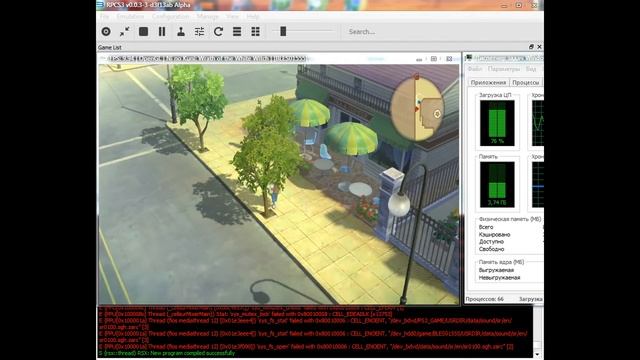Screen dimensions: 640x360
Task: Click the log scrollbar down arrow
Action: (x=538, y=354)
